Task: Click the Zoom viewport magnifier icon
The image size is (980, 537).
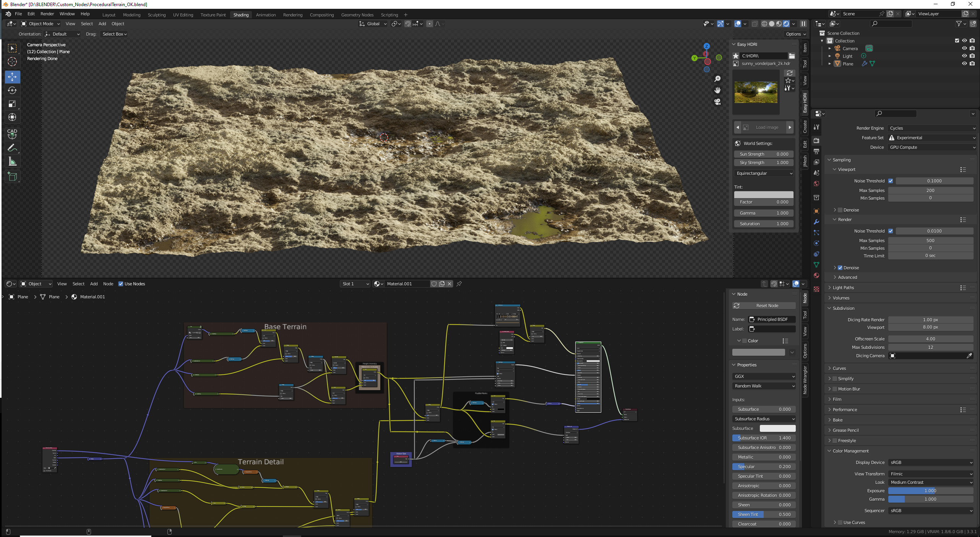Action: 717,79
